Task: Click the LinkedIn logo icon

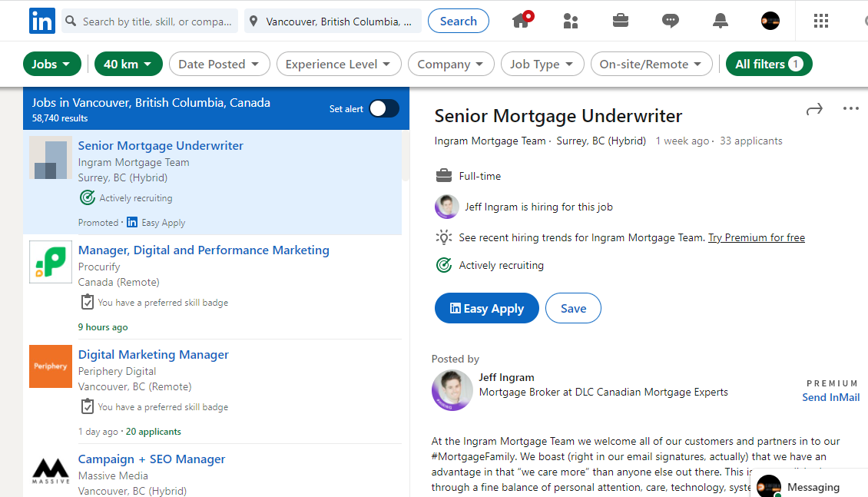Action: [42, 21]
